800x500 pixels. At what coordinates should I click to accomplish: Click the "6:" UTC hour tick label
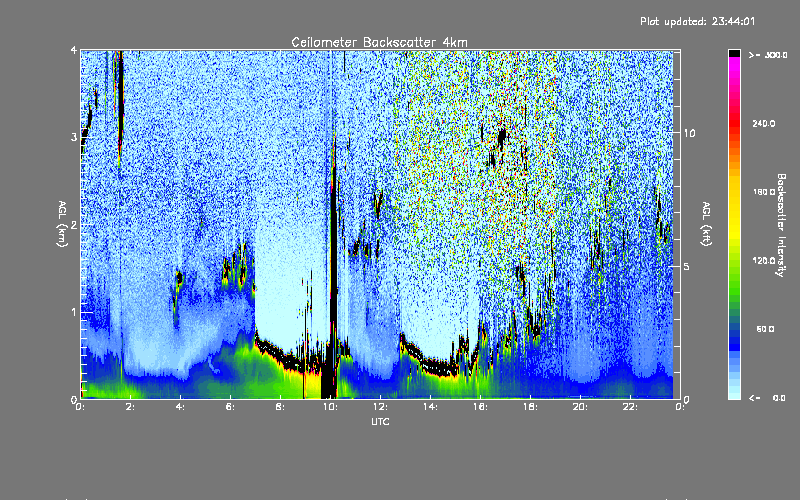pyautogui.click(x=231, y=407)
